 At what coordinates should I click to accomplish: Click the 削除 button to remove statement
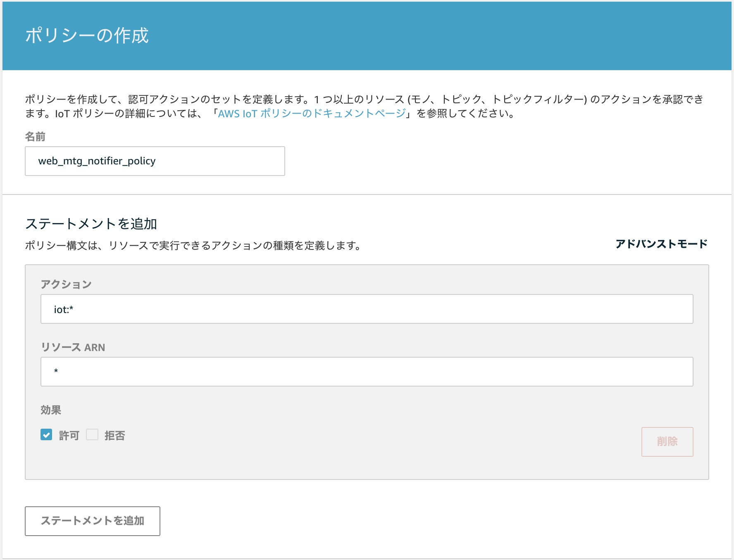coord(667,442)
